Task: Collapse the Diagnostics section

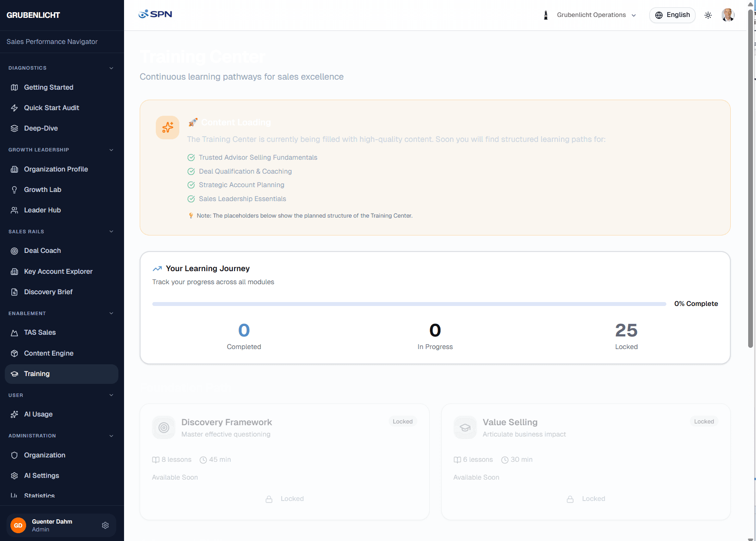Action: pos(111,68)
